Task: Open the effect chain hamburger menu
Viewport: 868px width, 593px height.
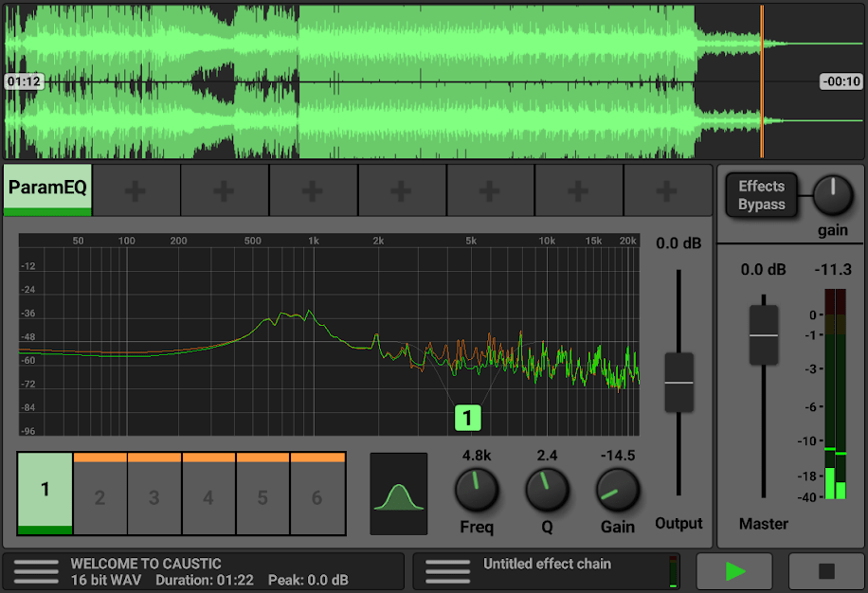Action: point(448,571)
